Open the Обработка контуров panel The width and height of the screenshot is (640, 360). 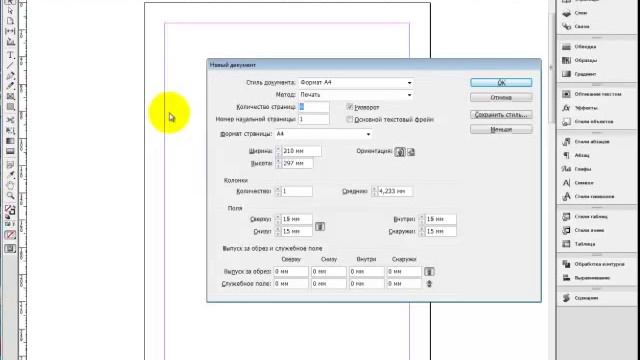coord(593,264)
